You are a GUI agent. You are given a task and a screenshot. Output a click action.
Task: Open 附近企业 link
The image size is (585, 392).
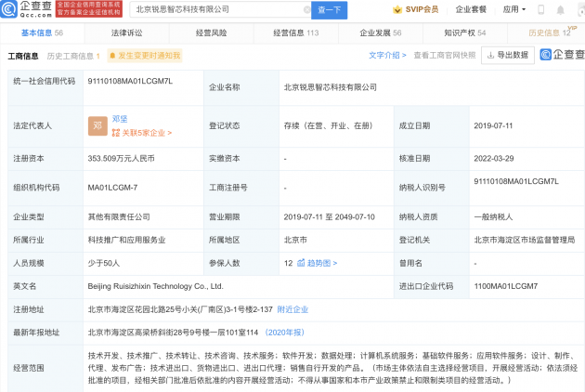(292, 309)
